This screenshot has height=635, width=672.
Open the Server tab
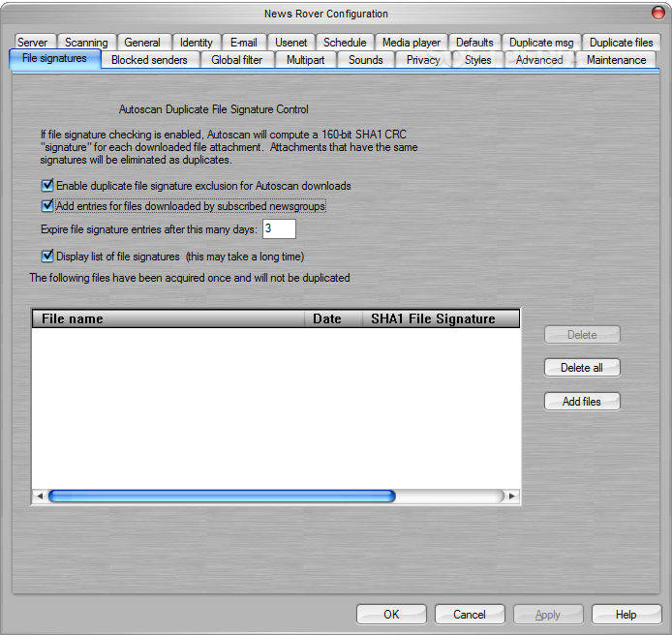point(33,42)
